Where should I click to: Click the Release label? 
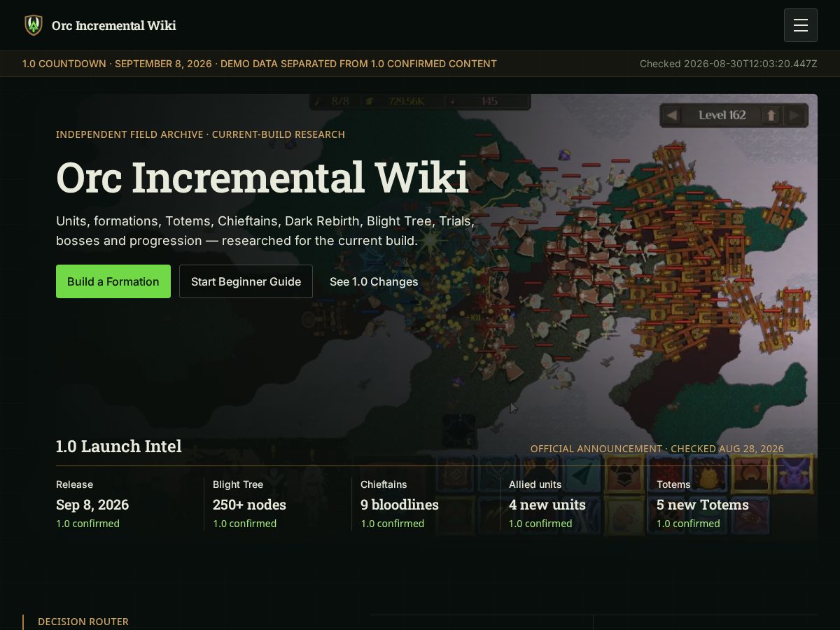tap(74, 484)
